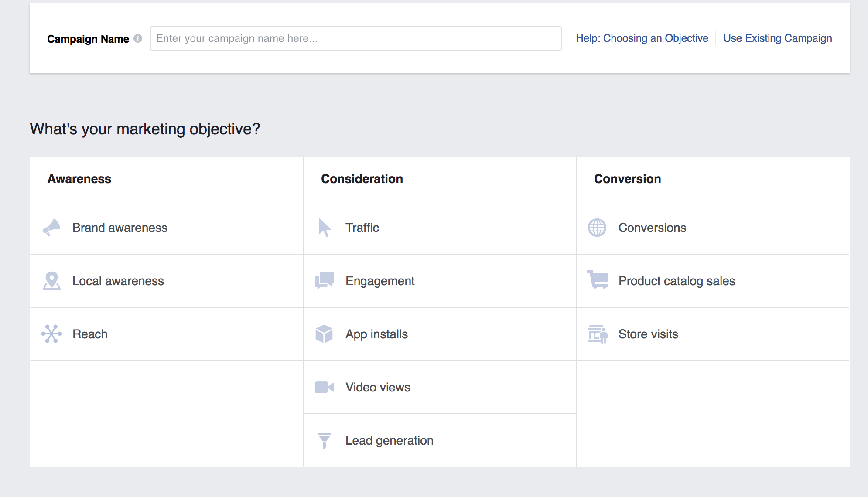Click the Conversions globe icon
Screen dimensions: 868x497
(597, 228)
